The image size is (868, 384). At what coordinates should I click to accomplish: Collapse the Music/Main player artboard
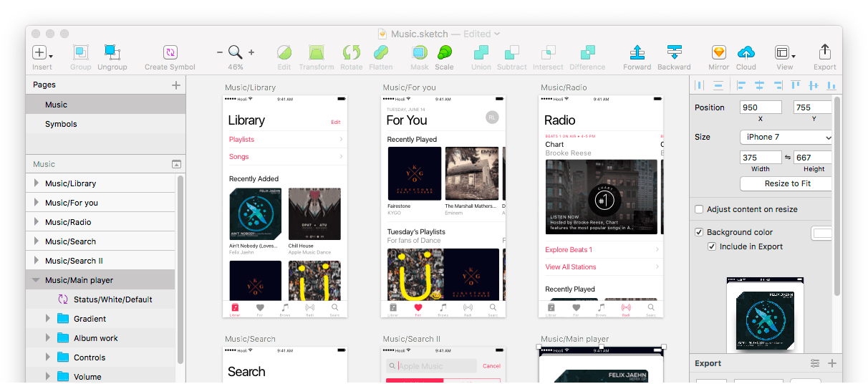tap(37, 280)
